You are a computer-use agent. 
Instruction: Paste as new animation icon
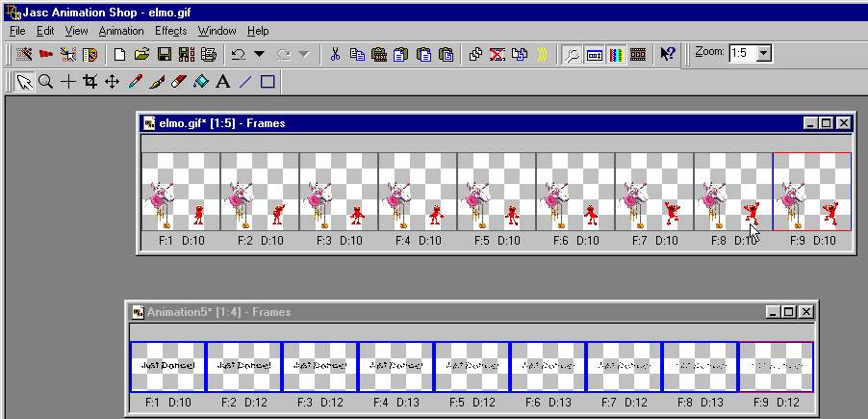(x=379, y=54)
